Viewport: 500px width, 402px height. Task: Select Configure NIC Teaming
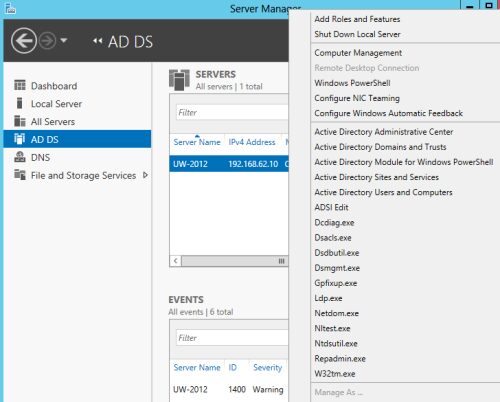point(357,98)
